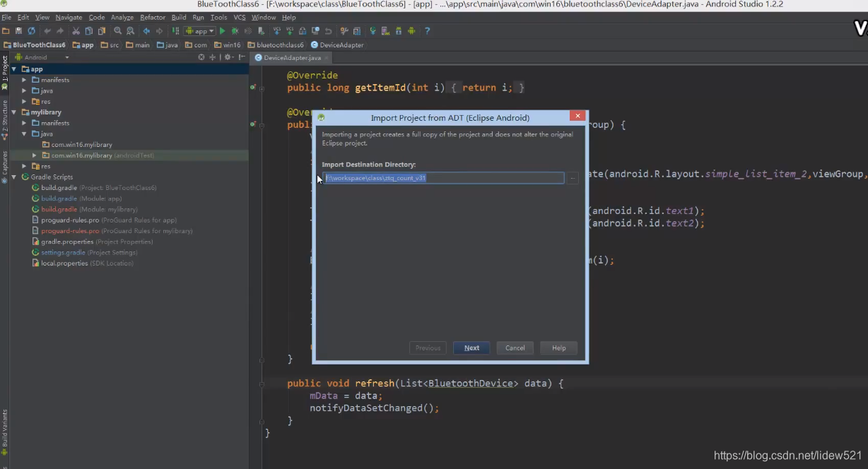This screenshot has height=469, width=868.
Task: Open Project Structure toolbar icon
Action: [x=357, y=31]
